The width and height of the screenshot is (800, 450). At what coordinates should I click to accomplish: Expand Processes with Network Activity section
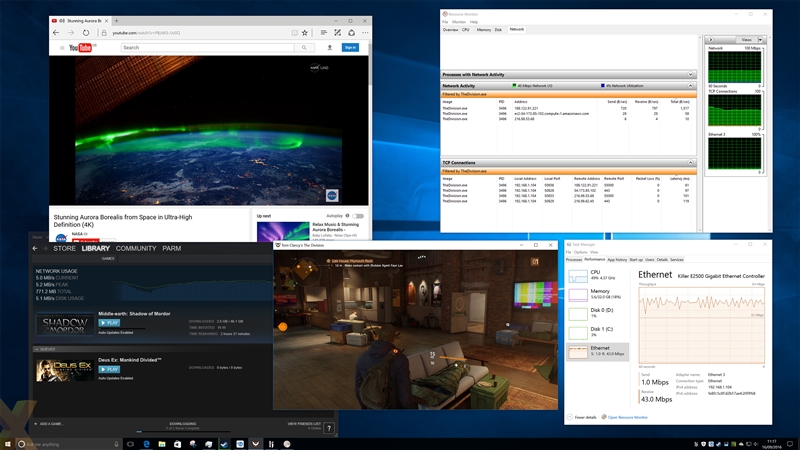coord(690,74)
